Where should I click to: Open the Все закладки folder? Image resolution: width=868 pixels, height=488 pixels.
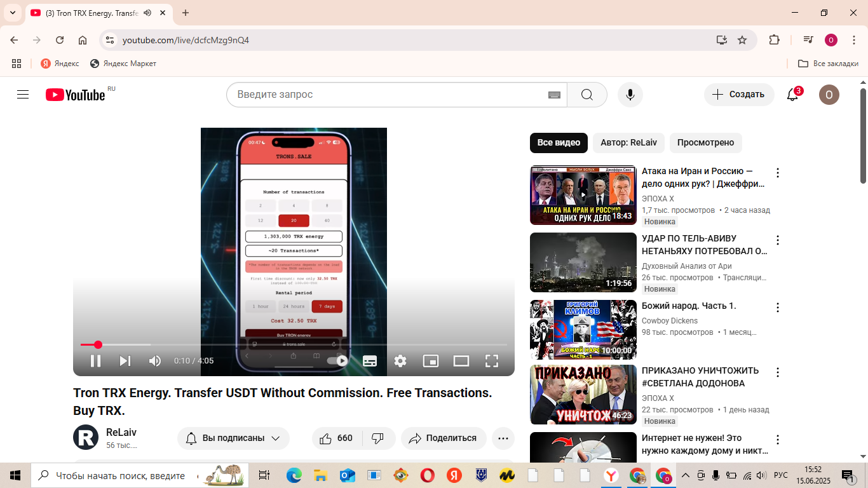(829, 64)
